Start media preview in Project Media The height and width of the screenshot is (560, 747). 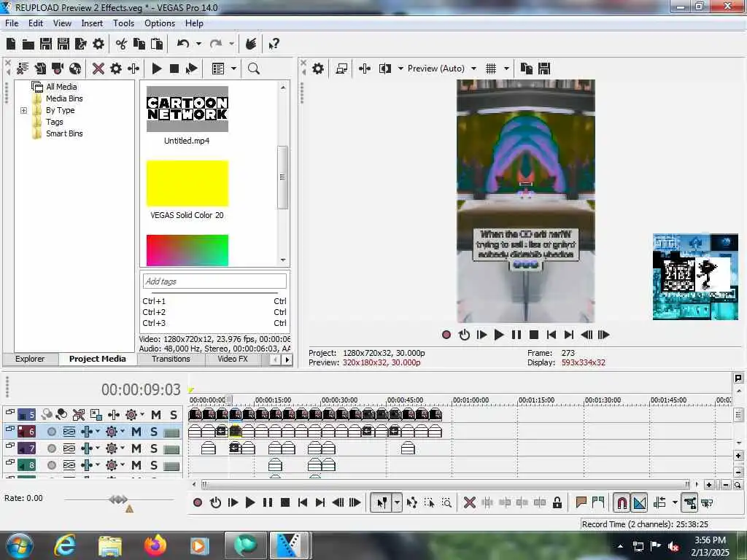click(x=157, y=69)
